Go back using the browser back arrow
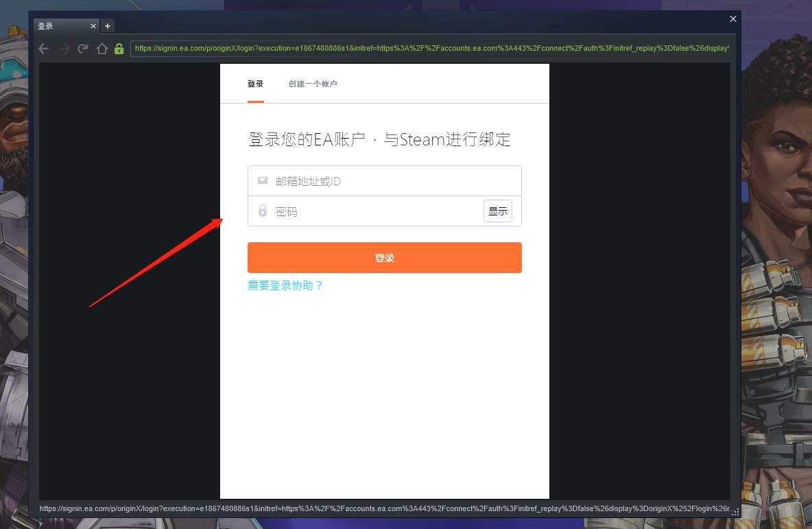 (x=44, y=49)
